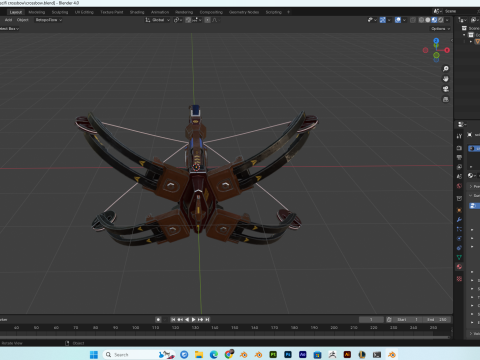Open the Modifiers wrench properties tab

pos(459,220)
